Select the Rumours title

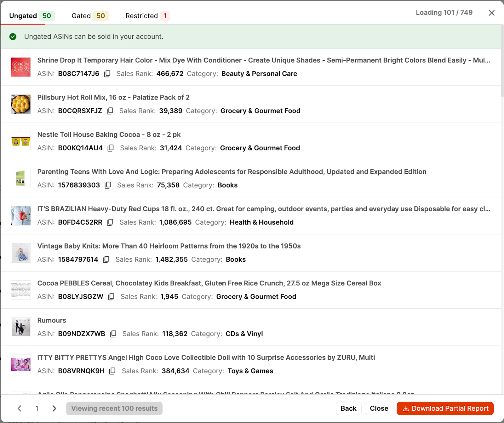pyautogui.click(x=52, y=321)
